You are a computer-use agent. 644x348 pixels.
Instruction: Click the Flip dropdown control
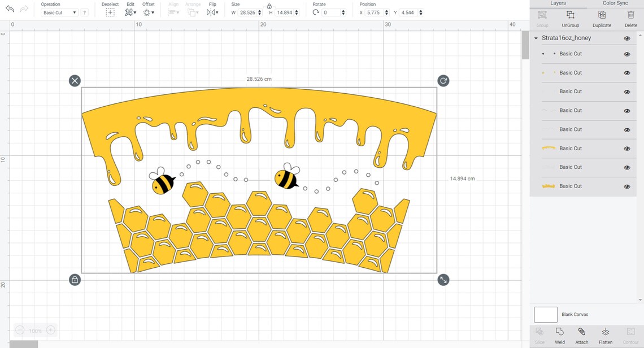(213, 12)
